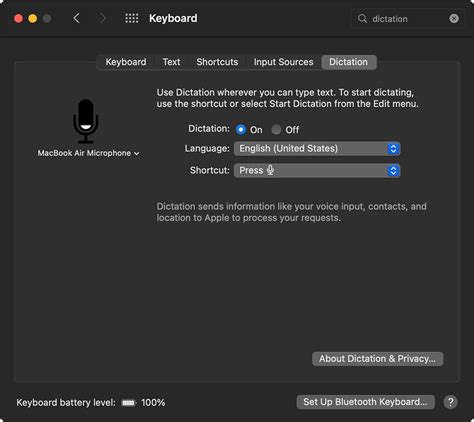Open help with the question mark
This screenshot has height=422, width=474.
click(451, 402)
